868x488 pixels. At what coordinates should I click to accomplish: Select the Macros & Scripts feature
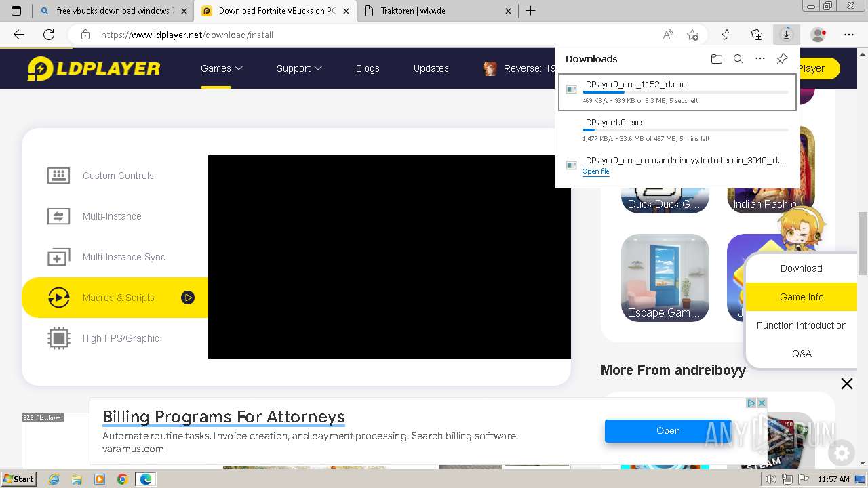(115, 298)
